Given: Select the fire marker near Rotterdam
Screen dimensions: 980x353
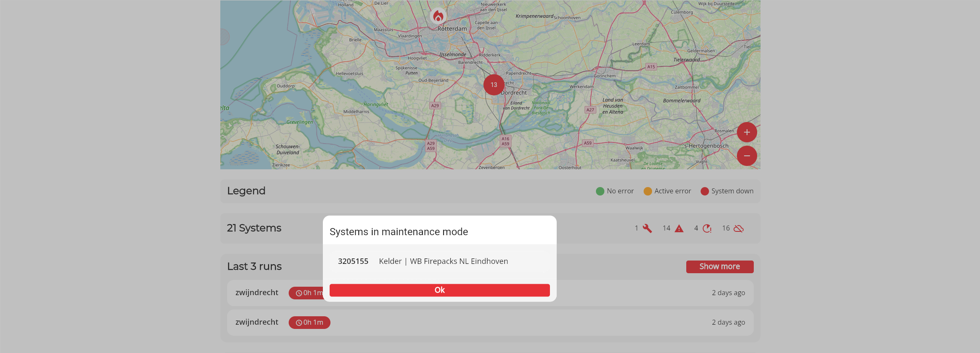Looking at the screenshot, I should tap(438, 16).
